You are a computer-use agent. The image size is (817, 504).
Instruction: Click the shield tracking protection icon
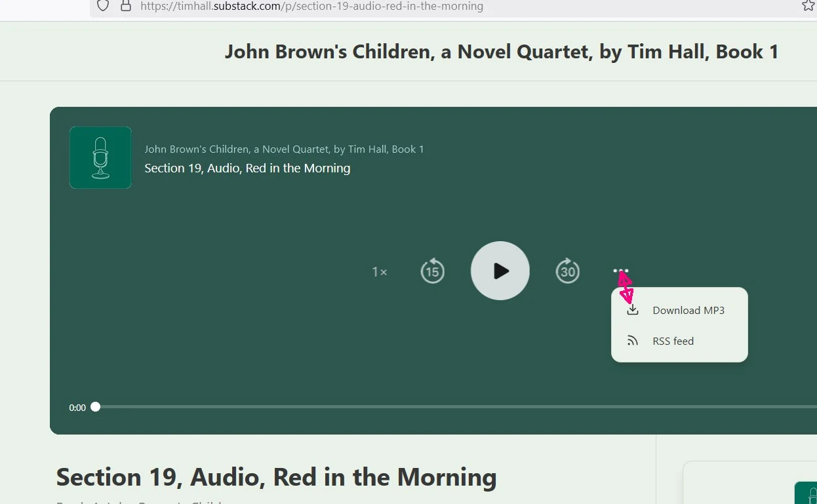click(x=103, y=6)
